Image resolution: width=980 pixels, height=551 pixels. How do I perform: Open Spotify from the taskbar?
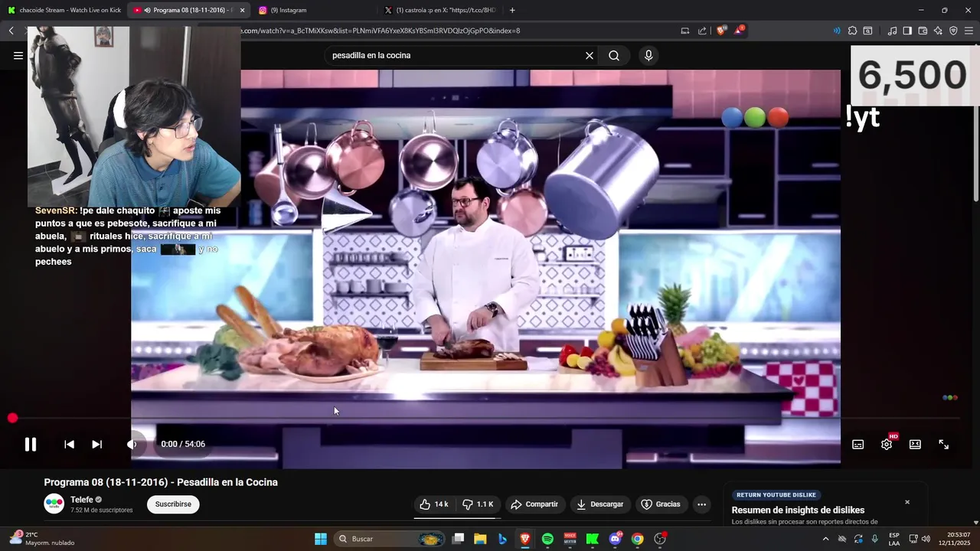(547, 539)
